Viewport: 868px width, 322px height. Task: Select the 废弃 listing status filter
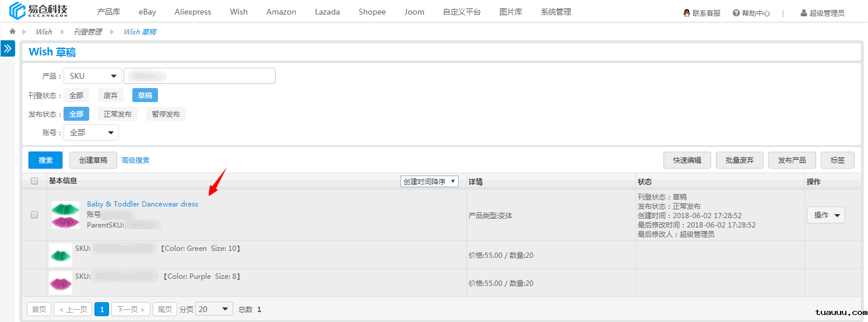point(111,95)
